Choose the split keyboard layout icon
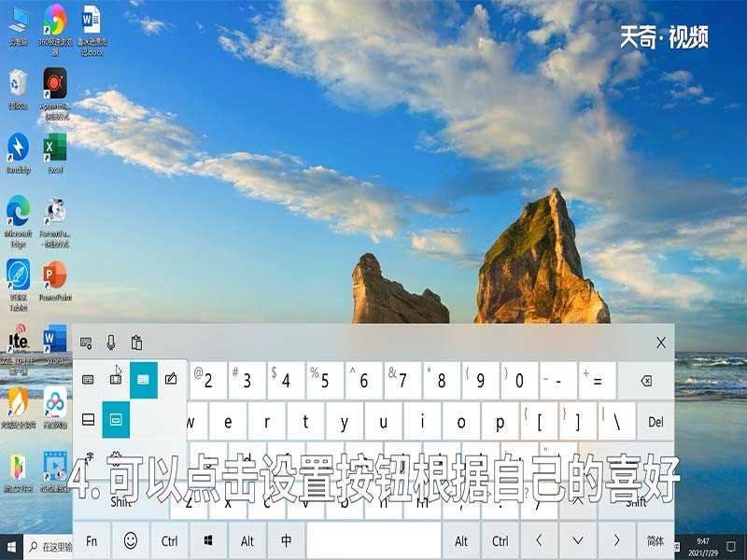Image resolution: width=747 pixels, height=560 pixels. pos(116,379)
